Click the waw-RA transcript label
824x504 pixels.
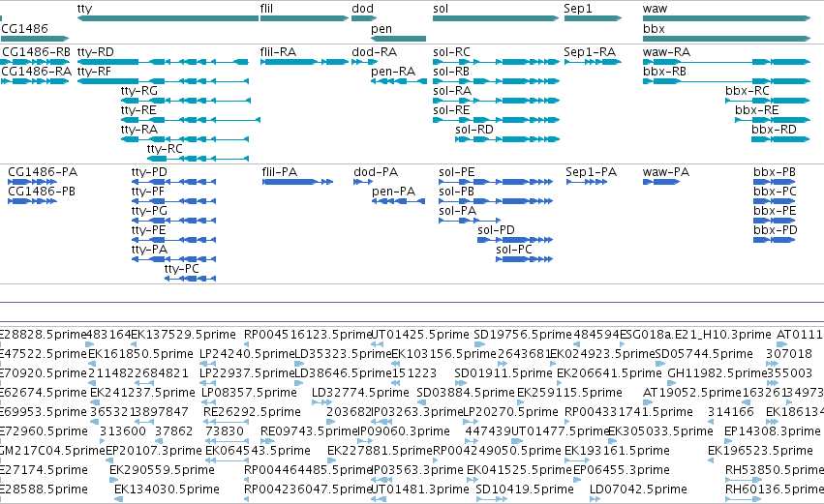point(666,51)
